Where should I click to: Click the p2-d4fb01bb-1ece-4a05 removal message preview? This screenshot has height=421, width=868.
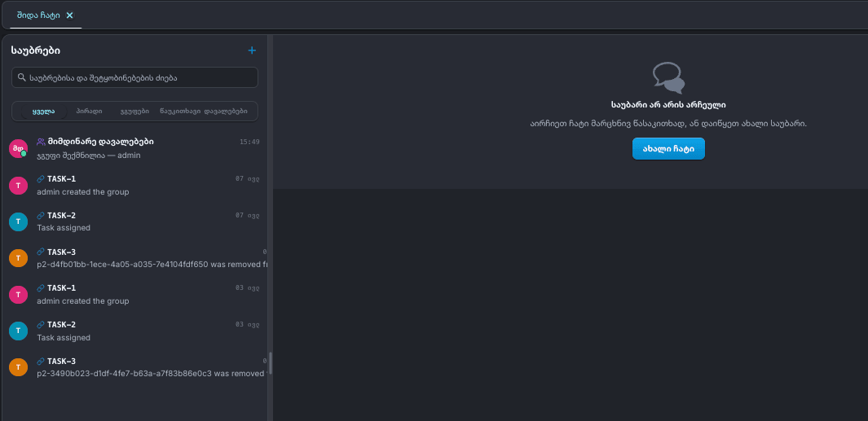pos(152,265)
